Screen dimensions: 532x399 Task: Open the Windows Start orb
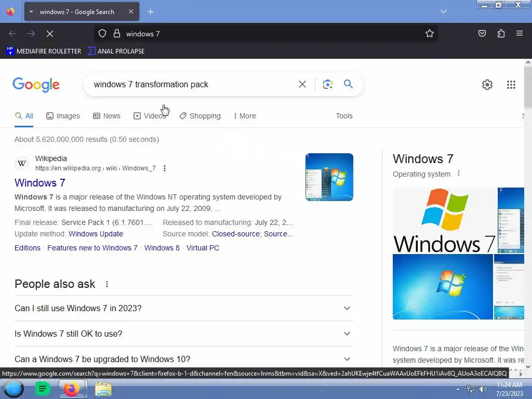[14, 389]
